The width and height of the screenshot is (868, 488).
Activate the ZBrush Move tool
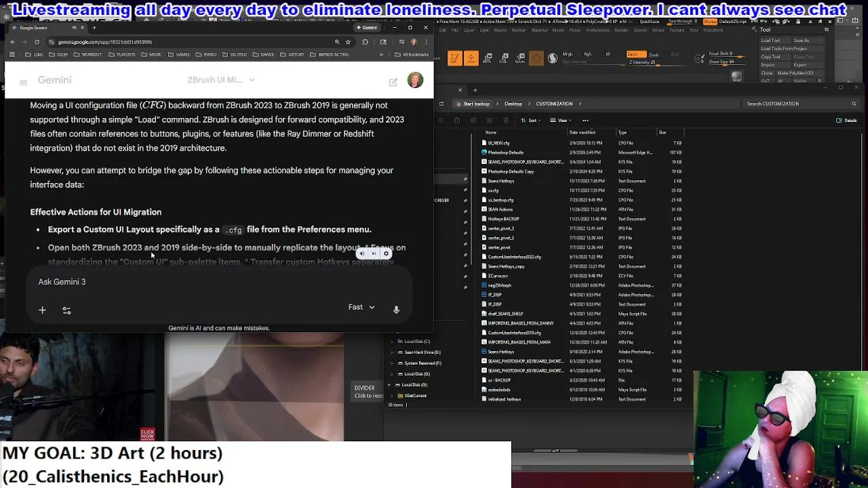pos(488,58)
